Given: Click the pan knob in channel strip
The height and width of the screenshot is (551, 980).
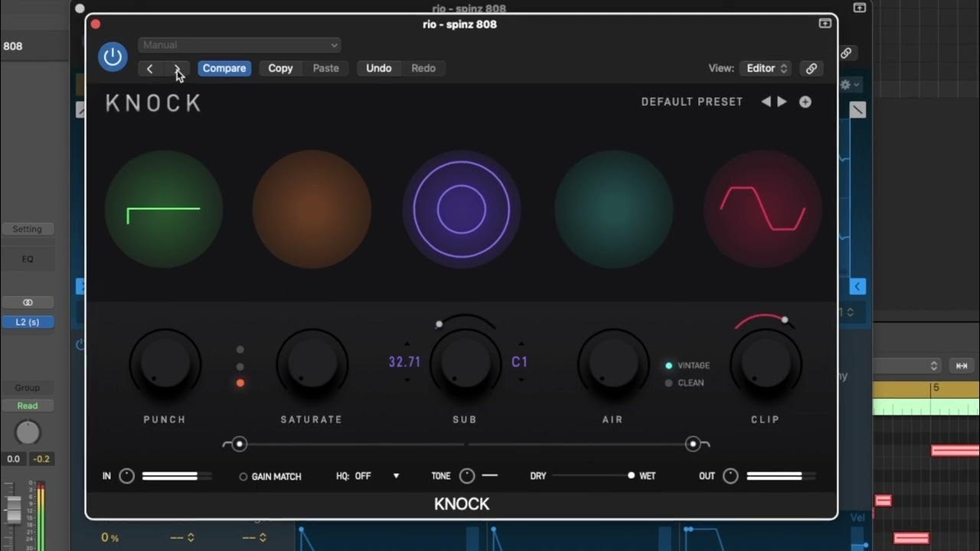Looking at the screenshot, I should click(28, 433).
